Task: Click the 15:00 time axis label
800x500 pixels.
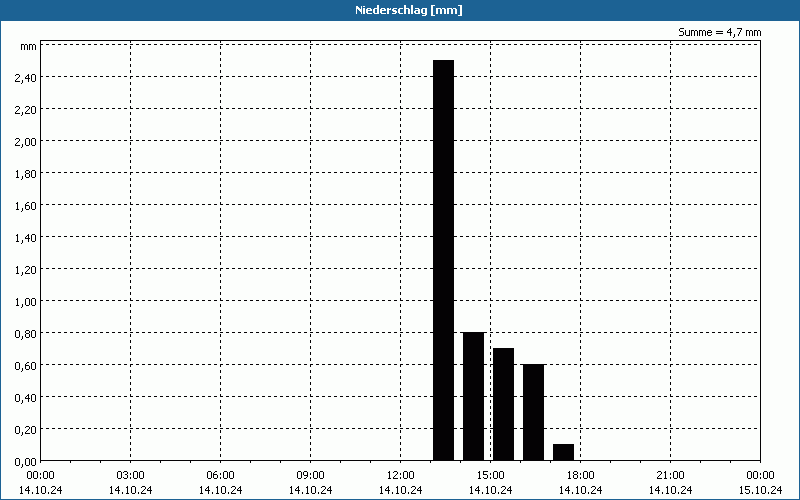Action: (x=490, y=476)
